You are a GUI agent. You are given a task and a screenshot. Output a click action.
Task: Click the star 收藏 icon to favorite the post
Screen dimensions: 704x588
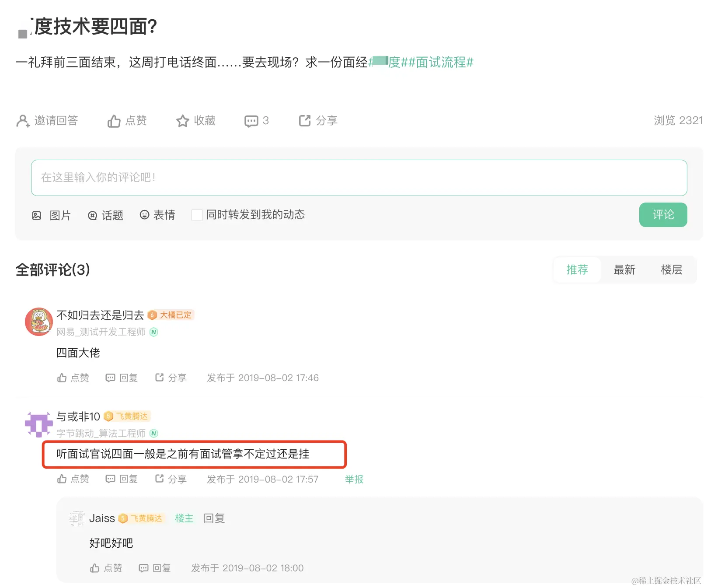(182, 121)
